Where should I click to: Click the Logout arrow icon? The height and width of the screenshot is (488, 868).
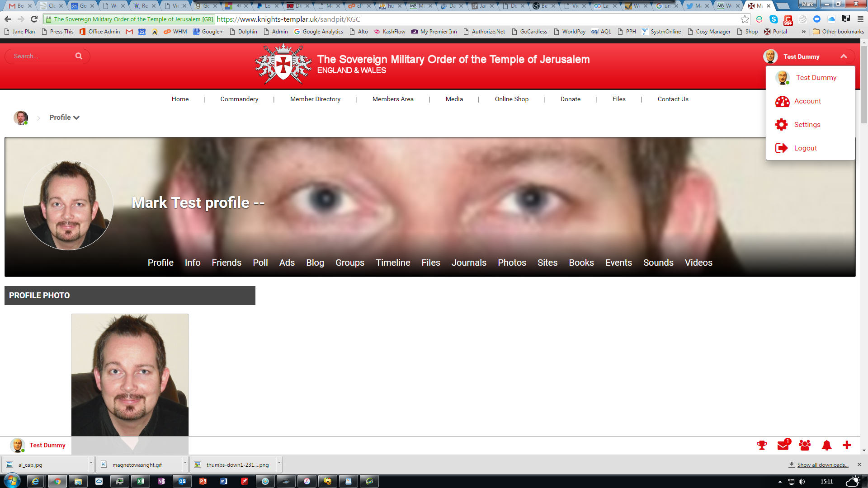point(782,148)
